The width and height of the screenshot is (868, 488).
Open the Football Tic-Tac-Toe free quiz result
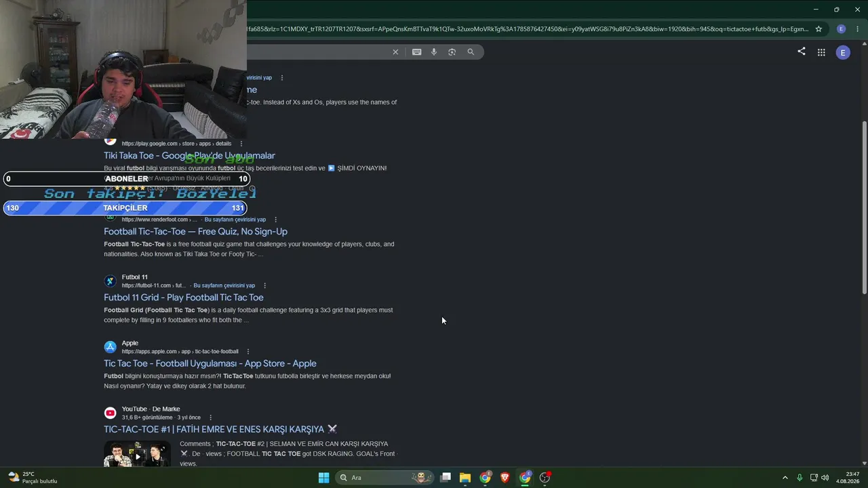click(195, 232)
